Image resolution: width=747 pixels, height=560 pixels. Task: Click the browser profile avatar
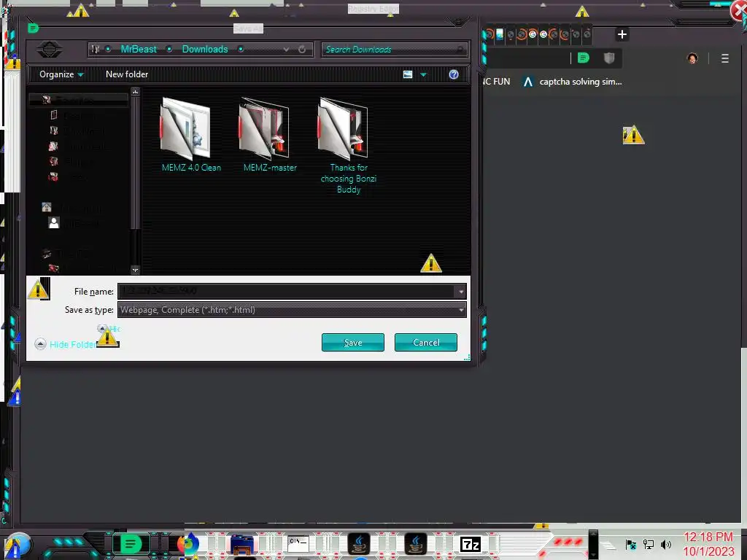pyautogui.click(x=692, y=58)
